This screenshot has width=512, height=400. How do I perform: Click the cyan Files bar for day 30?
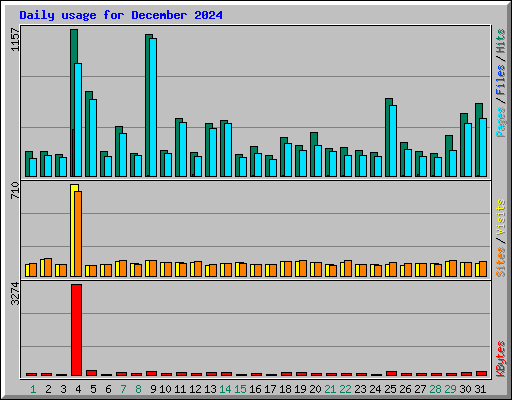click(x=468, y=150)
